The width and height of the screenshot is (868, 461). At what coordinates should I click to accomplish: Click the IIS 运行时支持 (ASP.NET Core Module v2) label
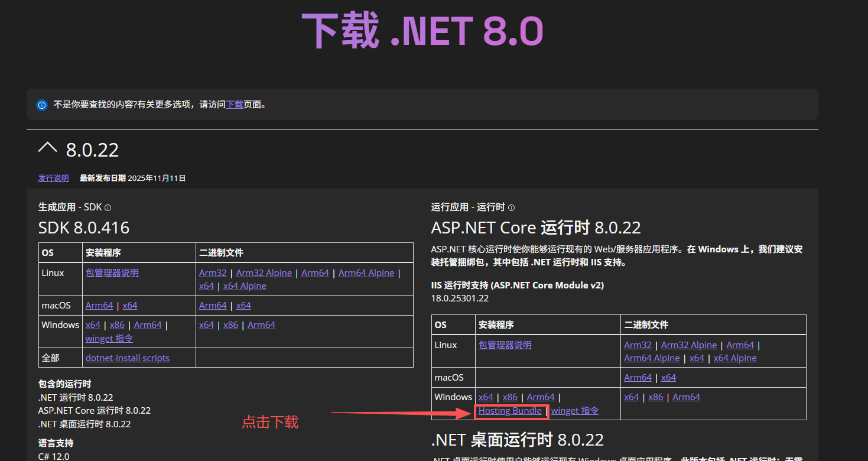click(x=518, y=285)
